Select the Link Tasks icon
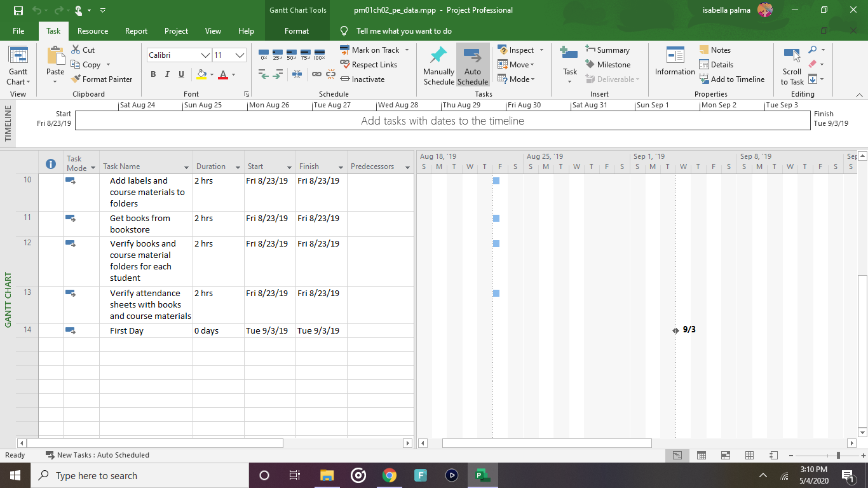Screen dimensions: 868x488 tap(316, 75)
